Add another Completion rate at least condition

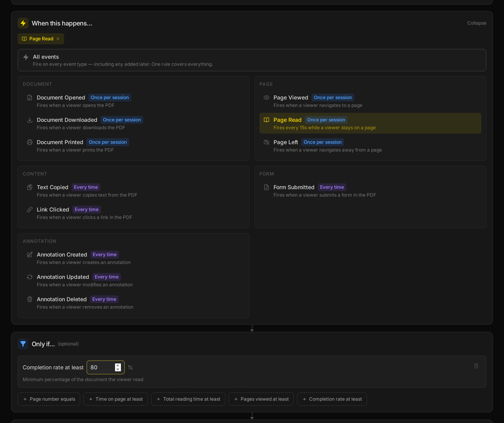pyautogui.click(x=332, y=399)
